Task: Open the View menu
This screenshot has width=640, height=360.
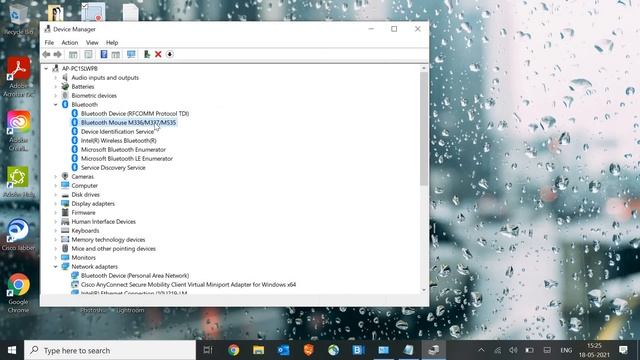Action: tap(92, 42)
